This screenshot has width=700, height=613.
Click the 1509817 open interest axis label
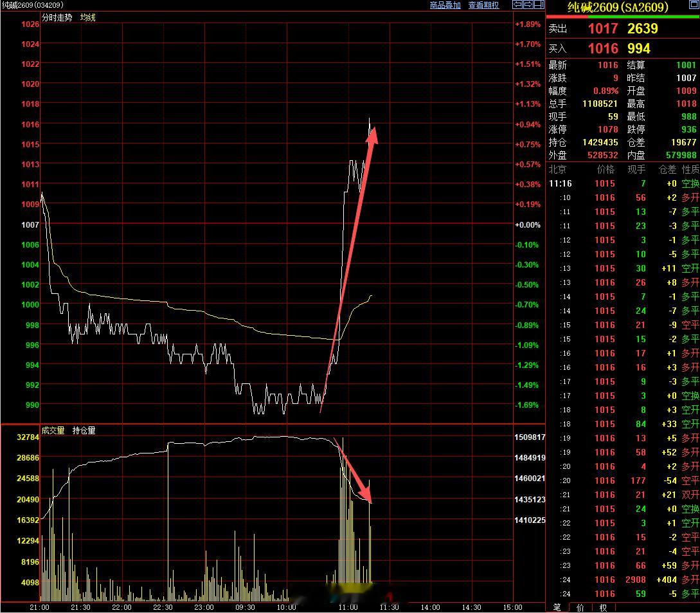coord(530,437)
